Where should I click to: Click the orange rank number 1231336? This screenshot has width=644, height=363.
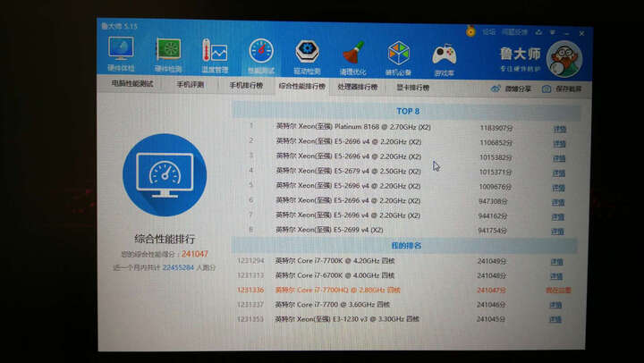[250, 290]
